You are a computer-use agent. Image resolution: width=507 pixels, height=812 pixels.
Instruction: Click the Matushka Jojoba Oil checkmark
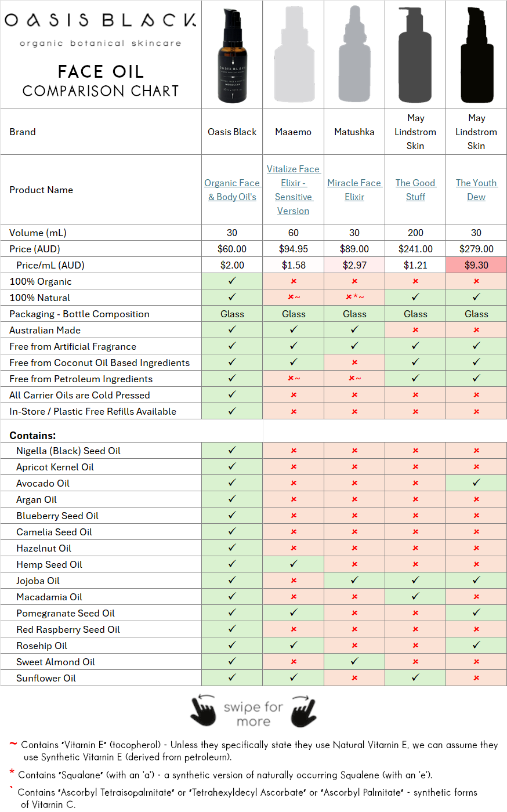click(x=354, y=581)
